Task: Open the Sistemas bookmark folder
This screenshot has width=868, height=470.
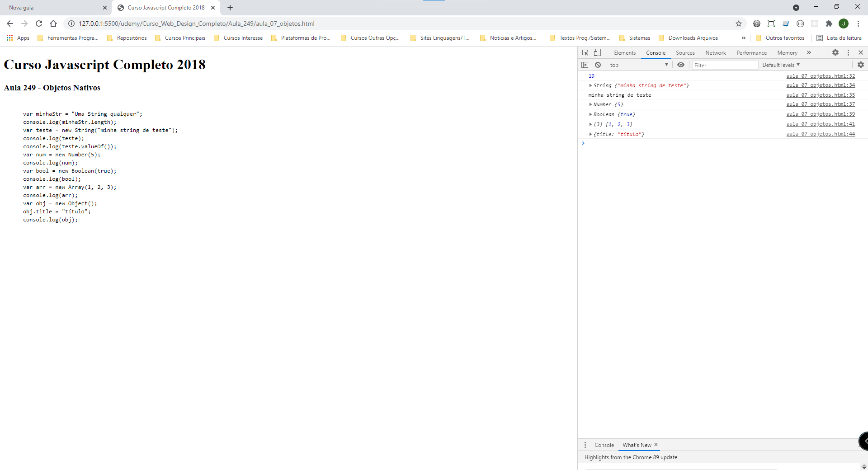Action: tap(635, 38)
